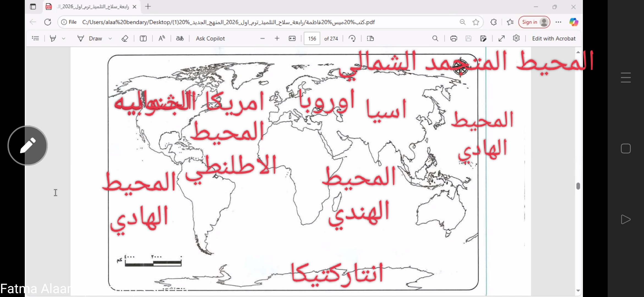This screenshot has width=644, height=297.
Task: Tap Android back button
Action: pyautogui.click(x=626, y=219)
